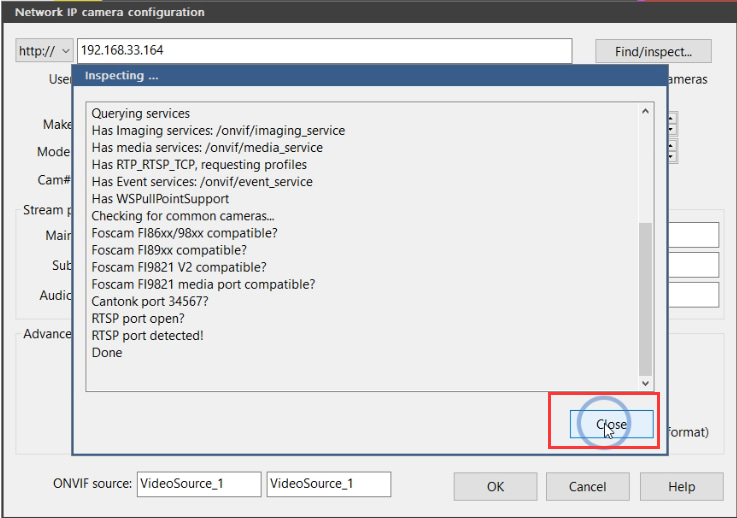Open Help for camera configuration
737x518 pixels.
(x=682, y=487)
